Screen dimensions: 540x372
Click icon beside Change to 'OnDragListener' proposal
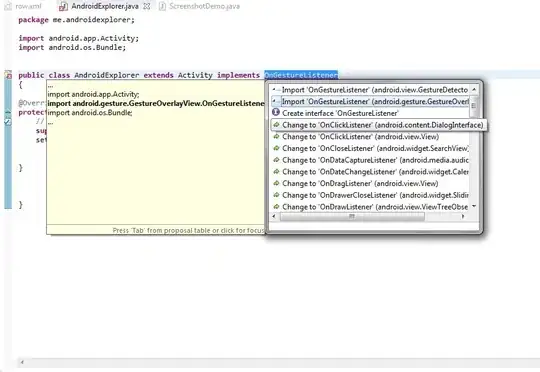click(x=276, y=183)
